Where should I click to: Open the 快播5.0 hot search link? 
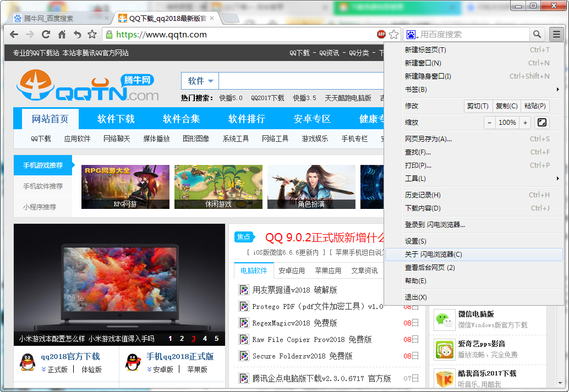(231, 98)
